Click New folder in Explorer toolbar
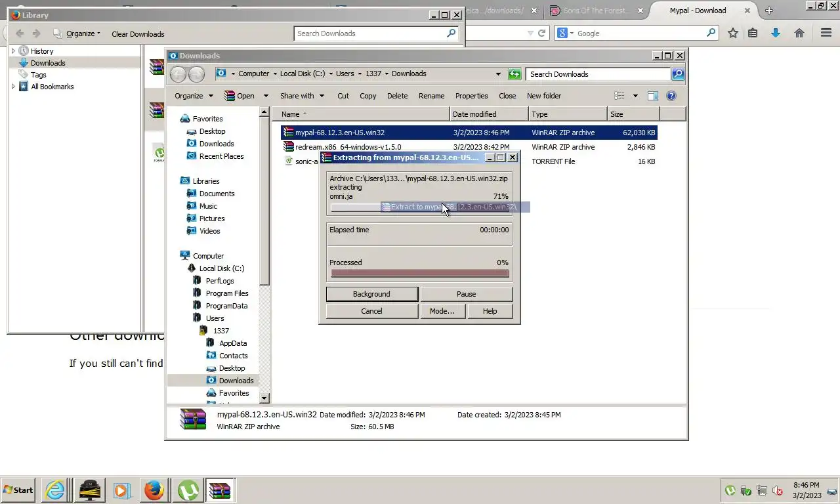This screenshot has height=504, width=840. 544,96
